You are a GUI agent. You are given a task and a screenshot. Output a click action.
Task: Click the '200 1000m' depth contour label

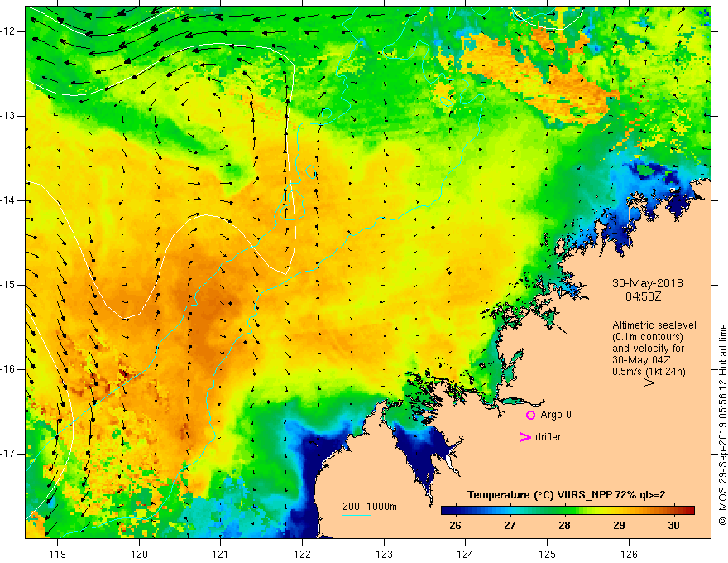point(370,507)
